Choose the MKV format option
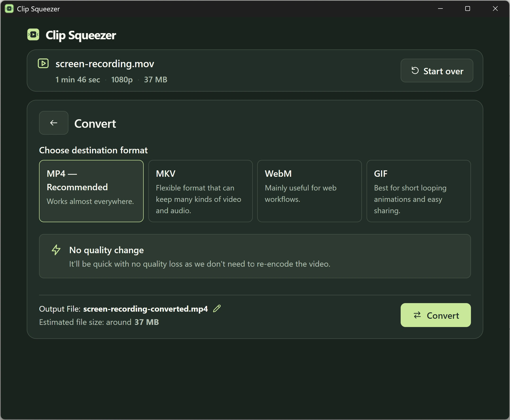The width and height of the screenshot is (510, 420). coord(200,191)
